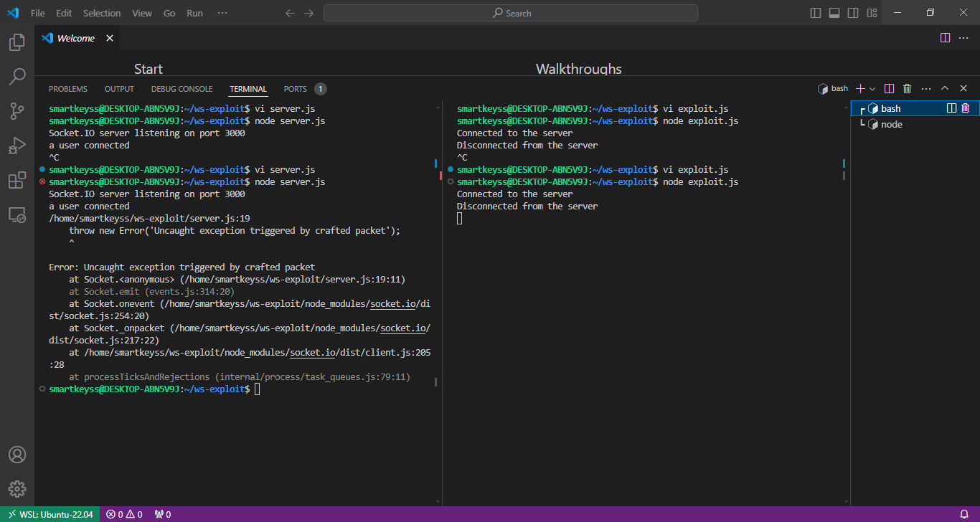980x522 pixels.
Task: Open the Extensions view
Action: pos(17,180)
